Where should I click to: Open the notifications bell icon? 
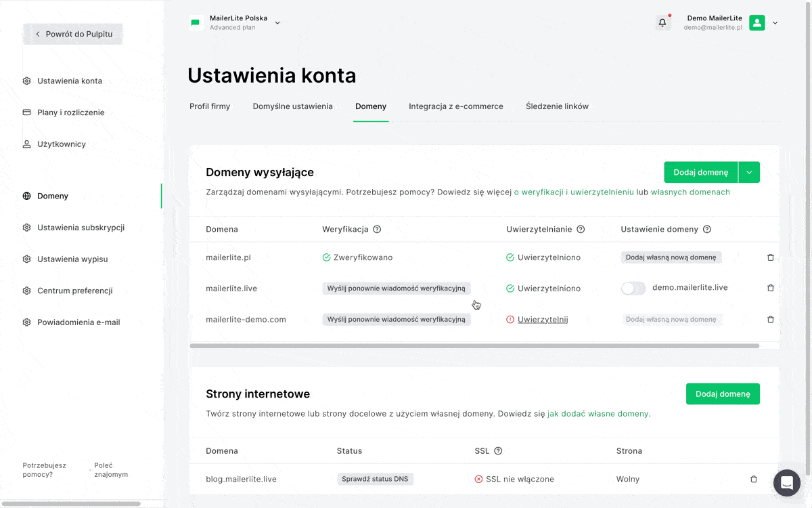(662, 23)
